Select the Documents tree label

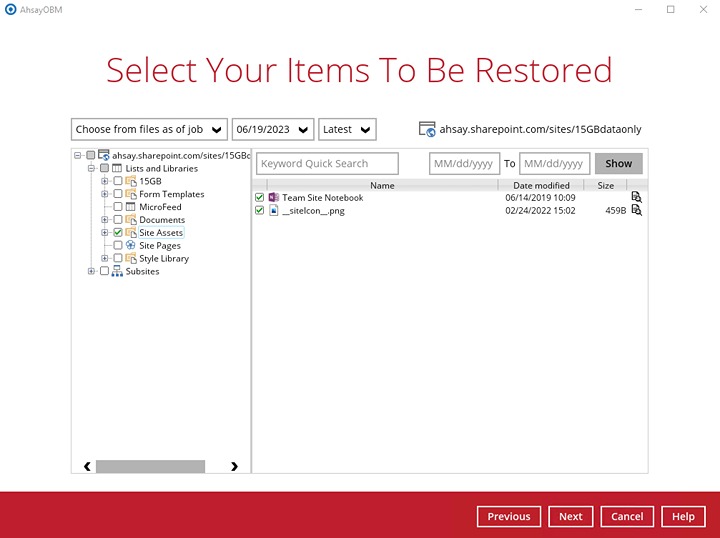[162, 220]
